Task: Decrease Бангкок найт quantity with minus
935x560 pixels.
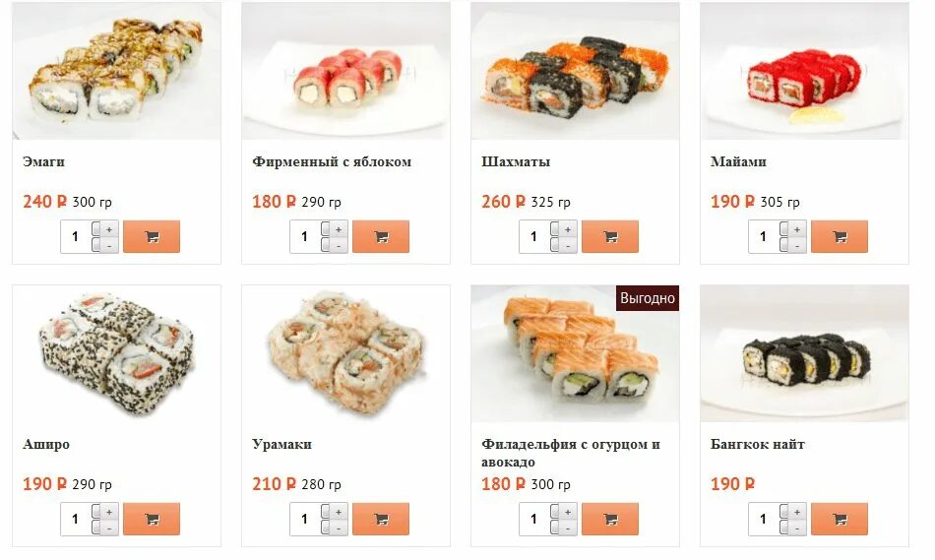Action: point(793,528)
